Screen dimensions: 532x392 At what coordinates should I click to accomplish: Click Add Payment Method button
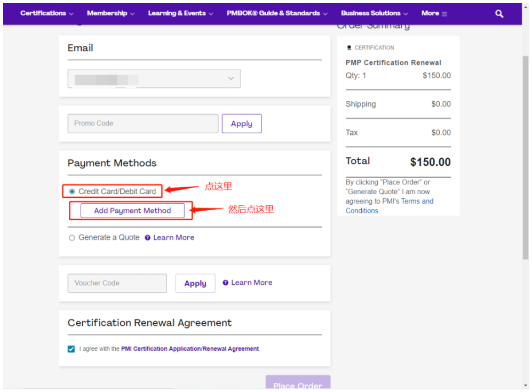[x=133, y=211]
